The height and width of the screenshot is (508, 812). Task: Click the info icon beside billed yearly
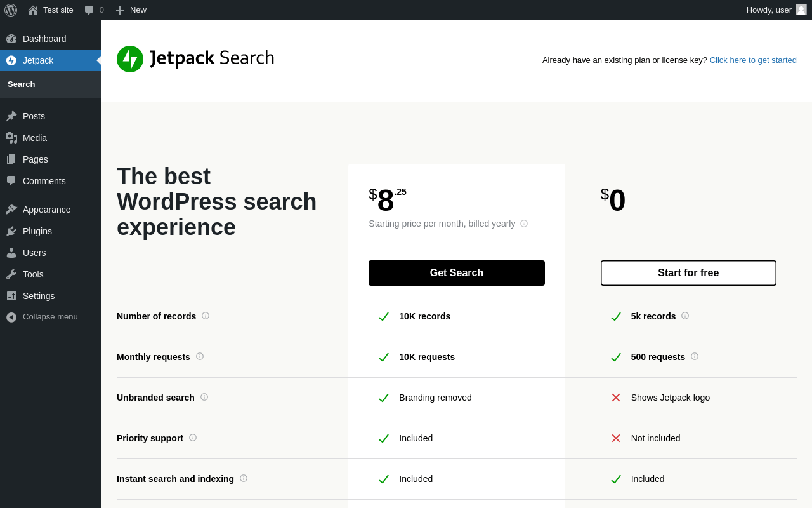tap(524, 224)
